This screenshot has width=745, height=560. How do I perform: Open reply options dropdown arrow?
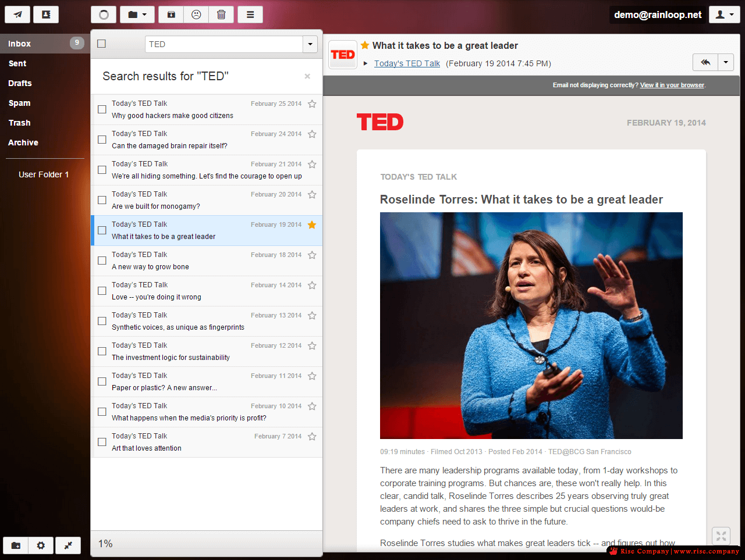pos(726,62)
